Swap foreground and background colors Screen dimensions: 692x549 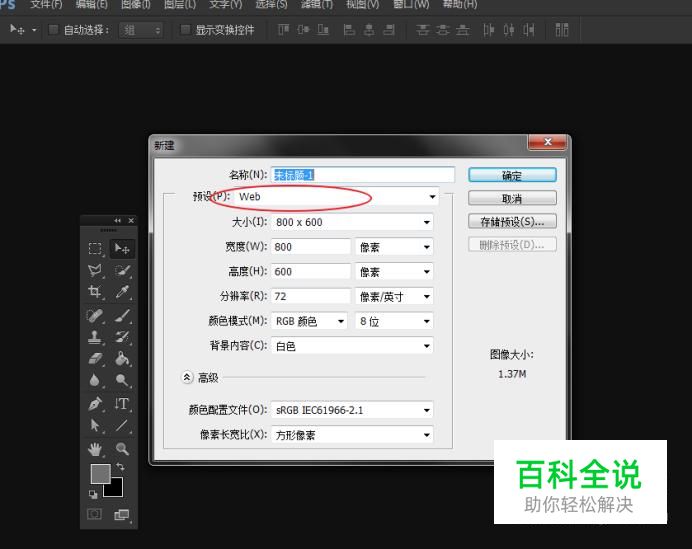120,466
